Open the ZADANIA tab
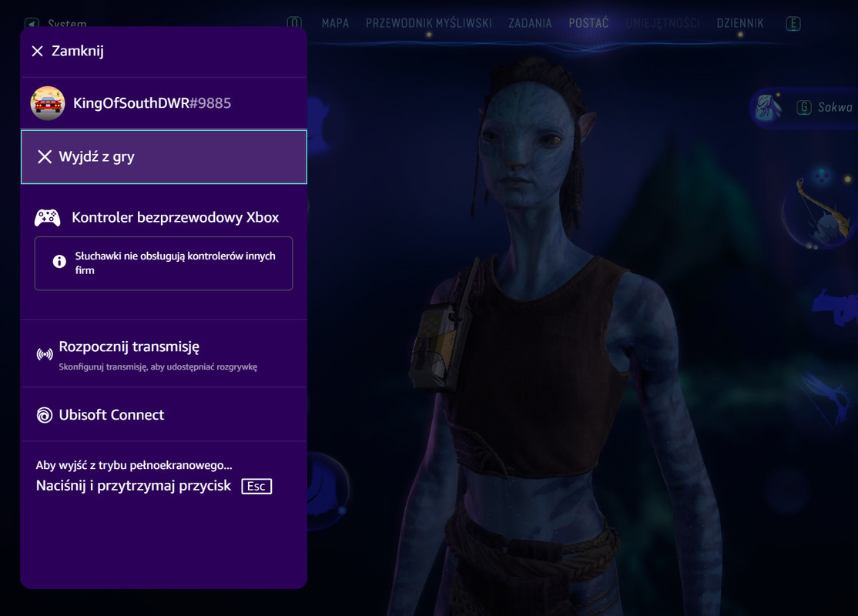Image resolution: width=858 pixels, height=616 pixels. tap(530, 23)
